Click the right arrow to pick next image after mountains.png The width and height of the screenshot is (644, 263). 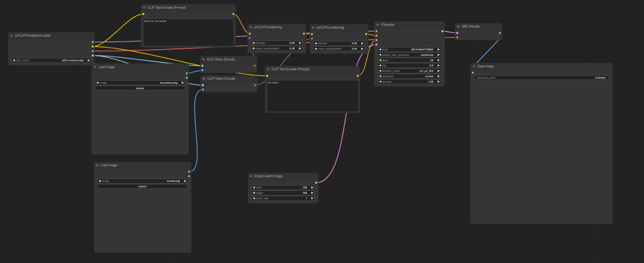pyautogui.click(x=183, y=83)
